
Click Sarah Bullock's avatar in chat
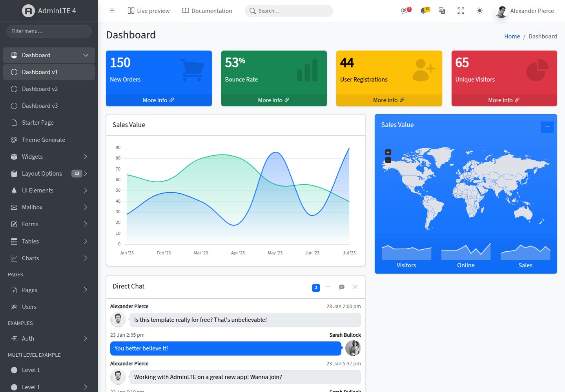pyautogui.click(x=353, y=348)
